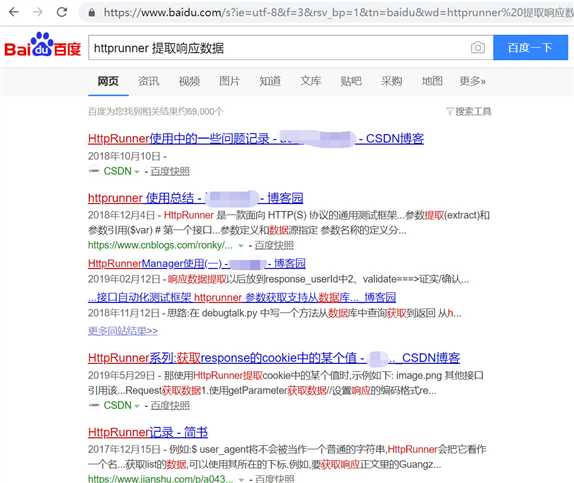Open result HttpRunner记录 - 简书
Viewport: 574px width, 483px height.
click(148, 432)
